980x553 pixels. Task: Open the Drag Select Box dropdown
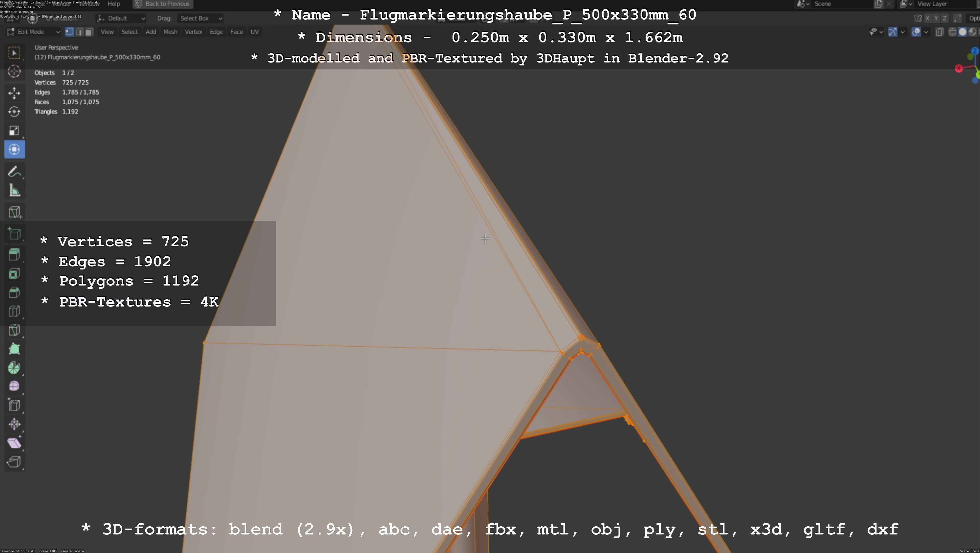click(200, 18)
